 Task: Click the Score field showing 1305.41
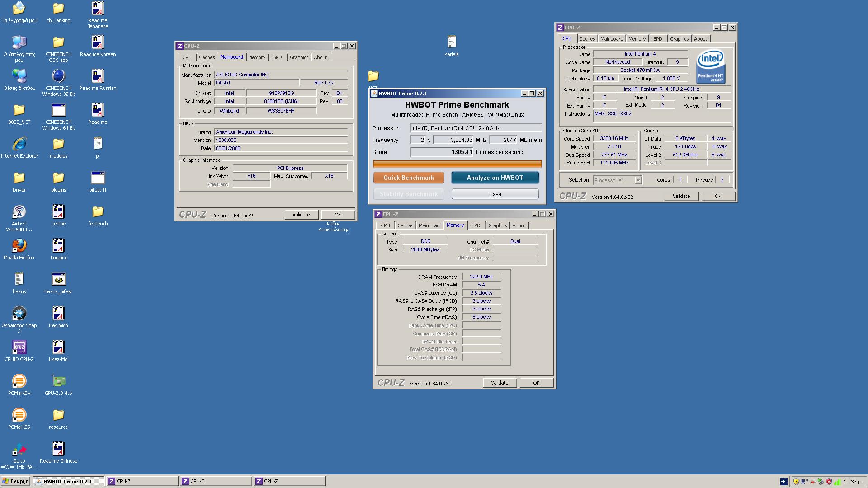click(442, 152)
